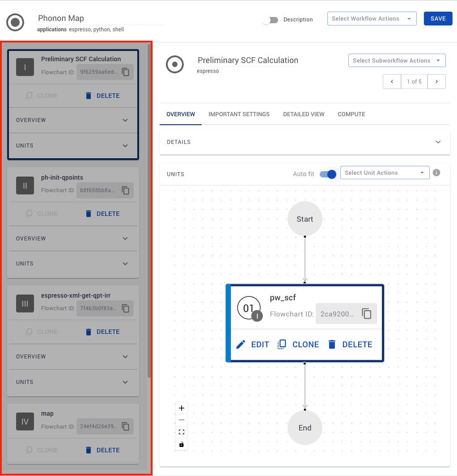Expand the DETAILS section
This screenshot has width=457, height=476.
pos(438,142)
